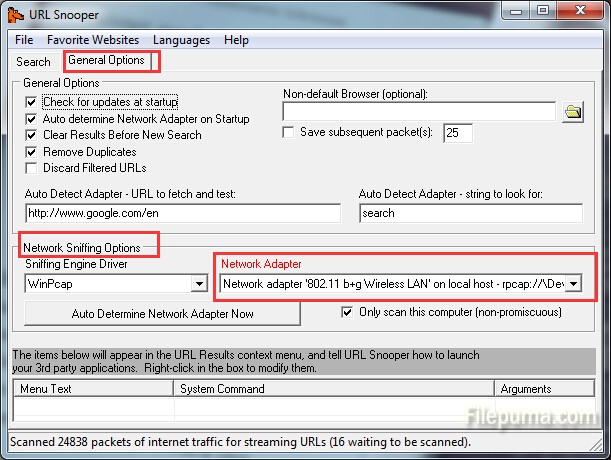Open the Languages menu
Screen dimensions: 611x460
181,40
